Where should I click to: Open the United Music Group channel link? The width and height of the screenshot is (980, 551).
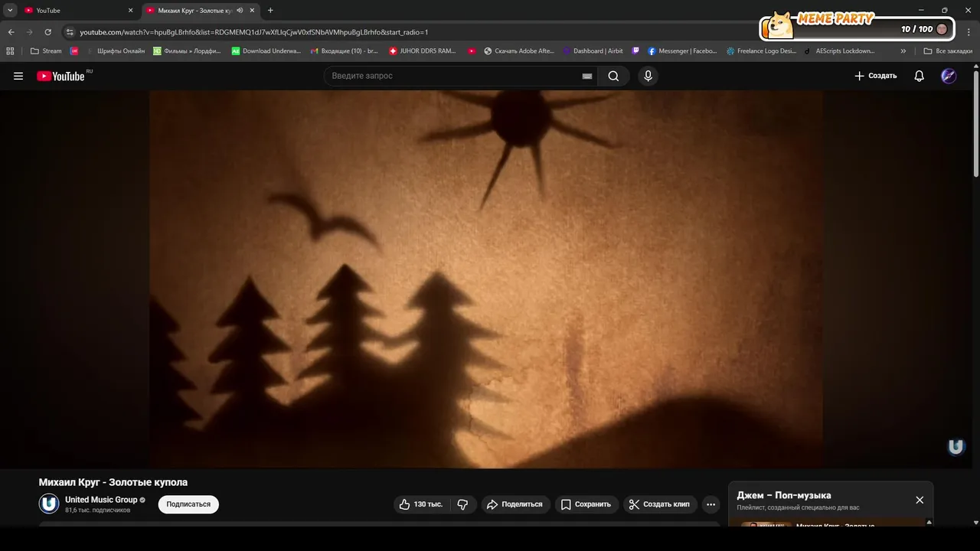click(101, 500)
